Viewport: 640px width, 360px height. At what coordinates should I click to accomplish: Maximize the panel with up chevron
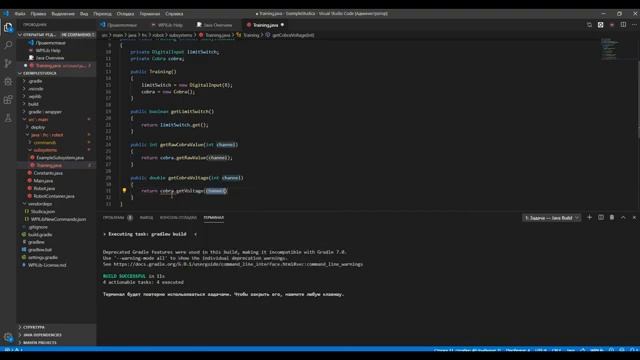click(x=623, y=218)
